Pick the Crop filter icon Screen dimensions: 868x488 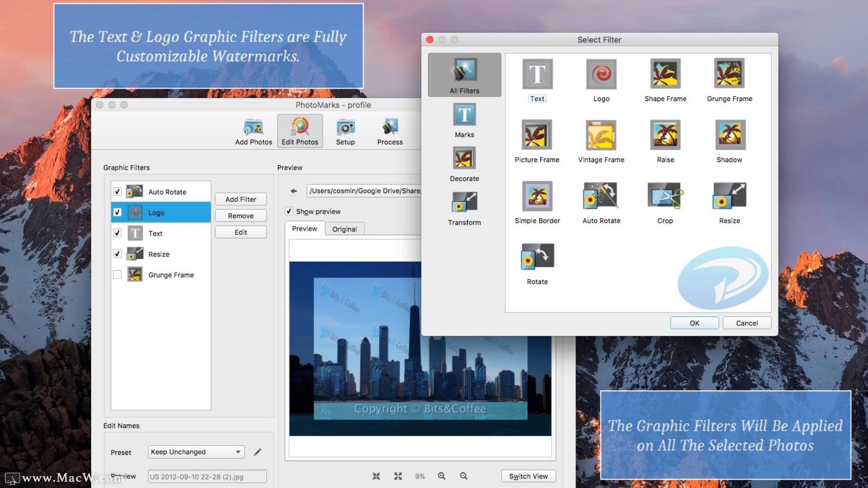point(665,195)
